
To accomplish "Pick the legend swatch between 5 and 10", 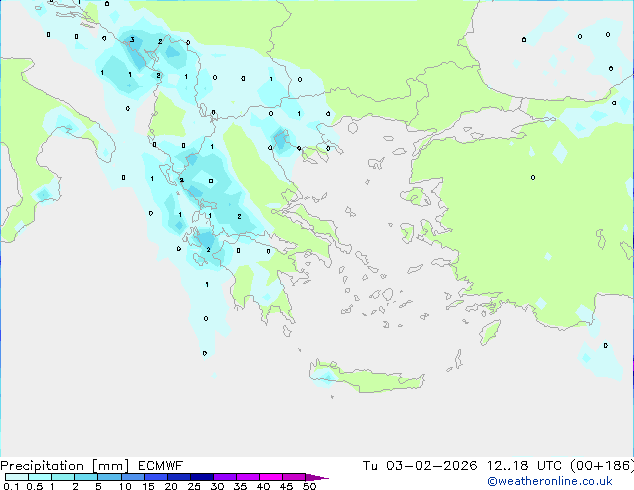I will tap(109, 477).
